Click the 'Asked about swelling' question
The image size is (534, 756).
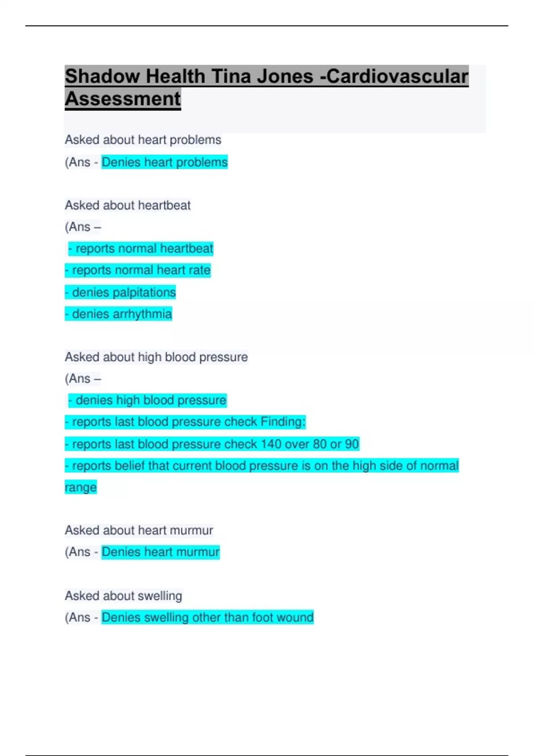point(123,595)
